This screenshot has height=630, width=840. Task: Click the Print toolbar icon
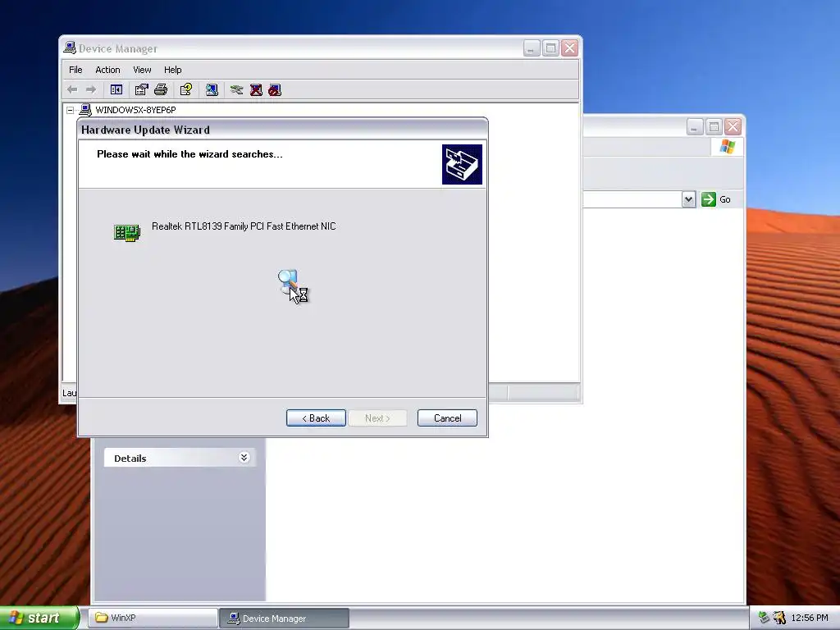click(x=161, y=89)
